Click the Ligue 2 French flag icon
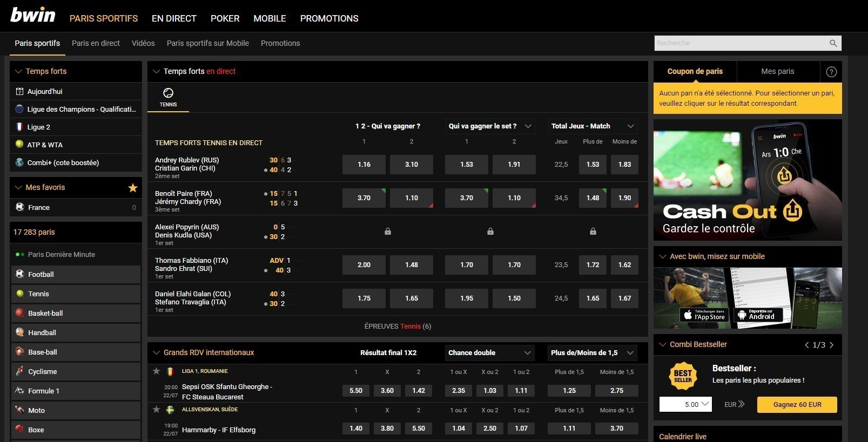 coord(19,127)
